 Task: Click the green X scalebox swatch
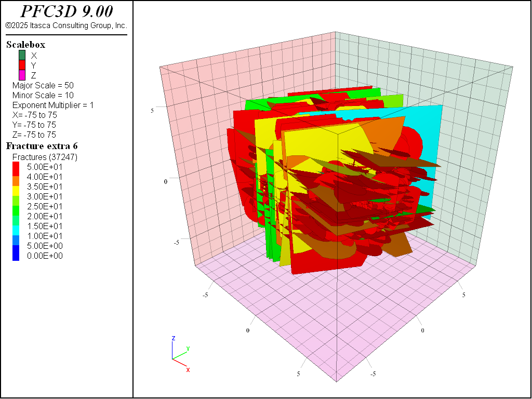point(22,55)
